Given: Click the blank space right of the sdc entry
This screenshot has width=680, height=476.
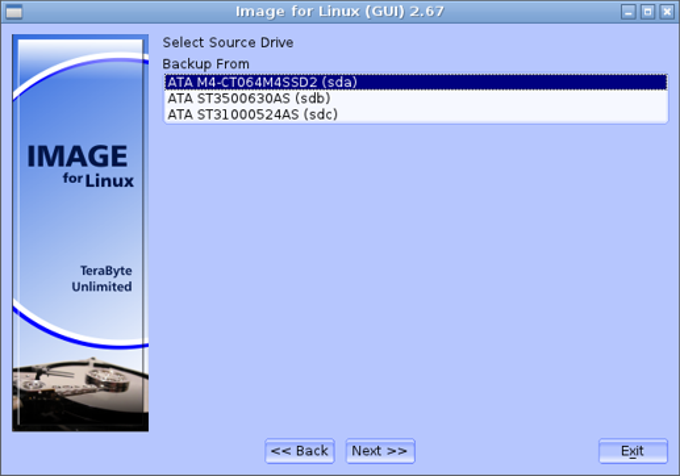Looking at the screenshot, I should click(500, 114).
